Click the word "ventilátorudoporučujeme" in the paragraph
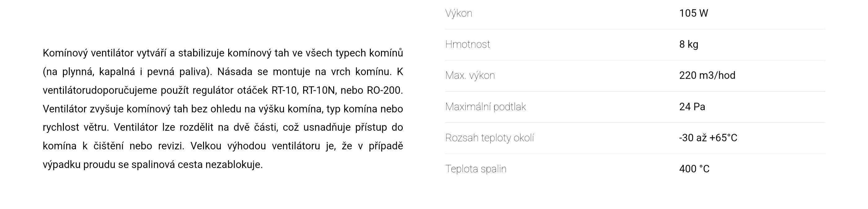The height and width of the screenshot is (209, 868). [x=100, y=90]
